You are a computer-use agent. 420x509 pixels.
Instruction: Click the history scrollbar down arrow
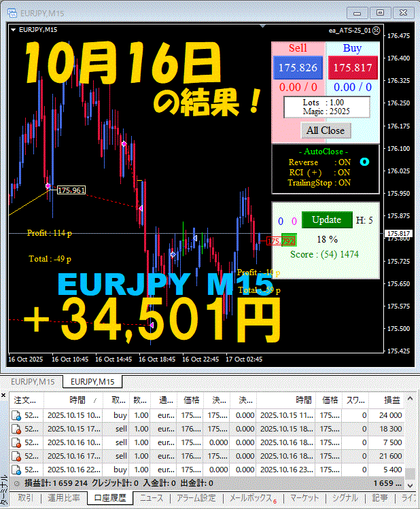pos(410,486)
